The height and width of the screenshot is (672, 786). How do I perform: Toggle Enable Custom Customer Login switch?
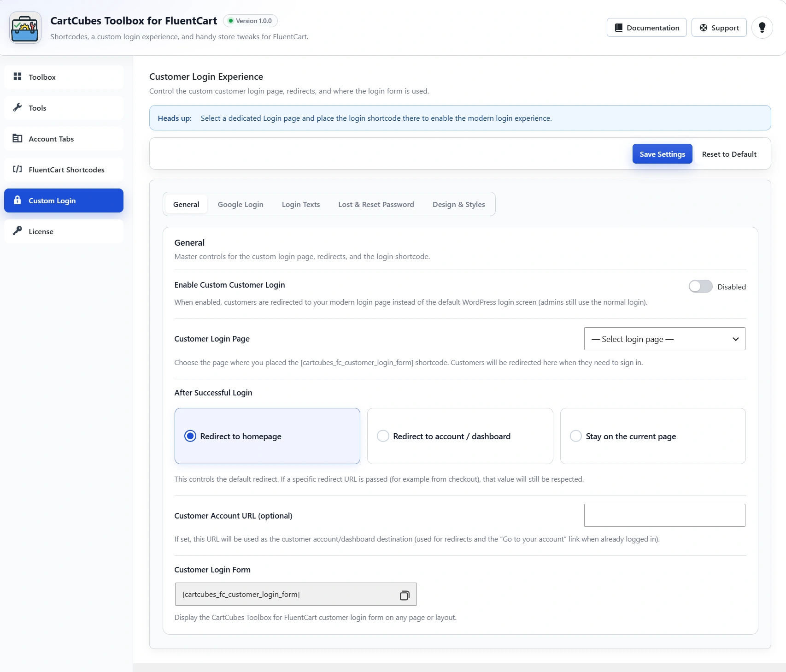click(x=700, y=286)
